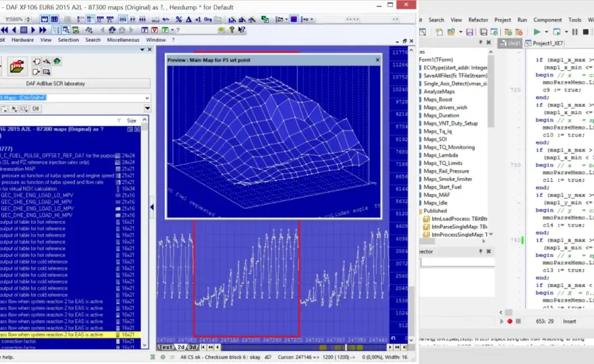Click remove file from project icon in Delphi

[x=519, y=32]
